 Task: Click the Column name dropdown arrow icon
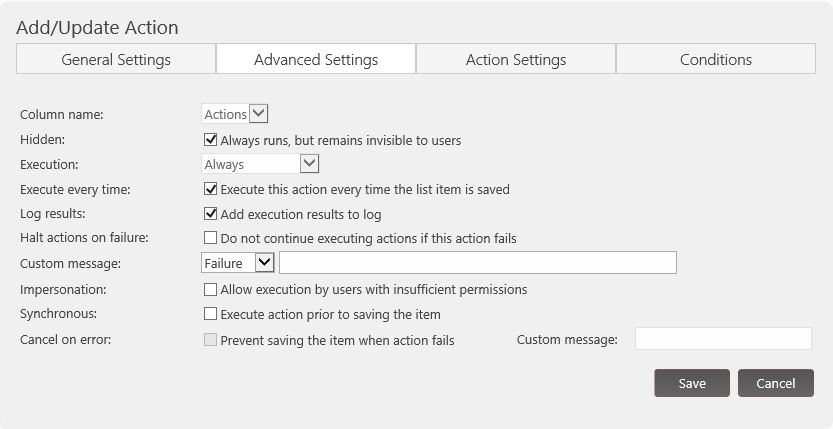(259, 113)
